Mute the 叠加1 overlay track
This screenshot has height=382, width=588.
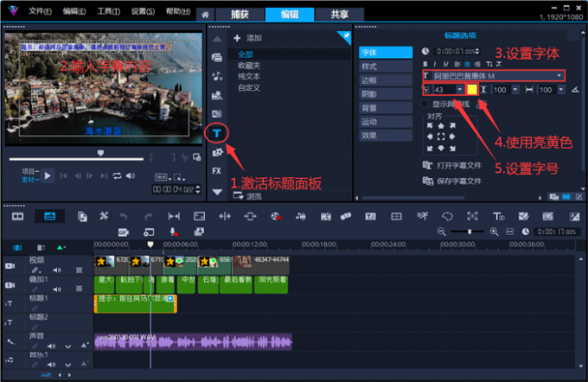pos(56,290)
